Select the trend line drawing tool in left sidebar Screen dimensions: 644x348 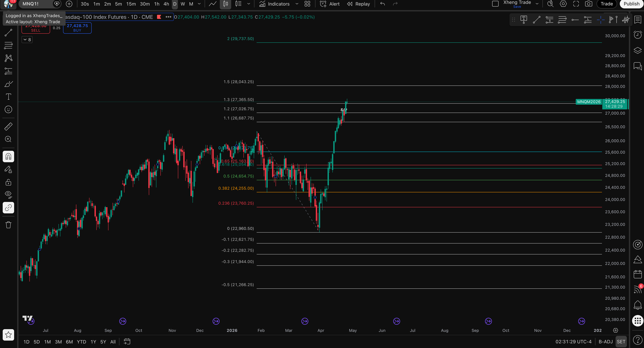pyautogui.click(x=9, y=32)
